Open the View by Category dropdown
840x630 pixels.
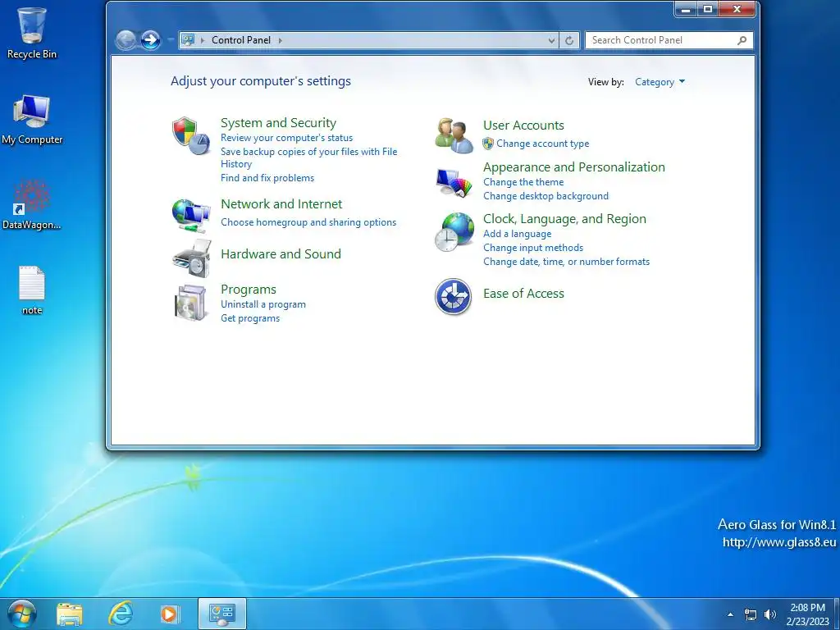[660, 82]
